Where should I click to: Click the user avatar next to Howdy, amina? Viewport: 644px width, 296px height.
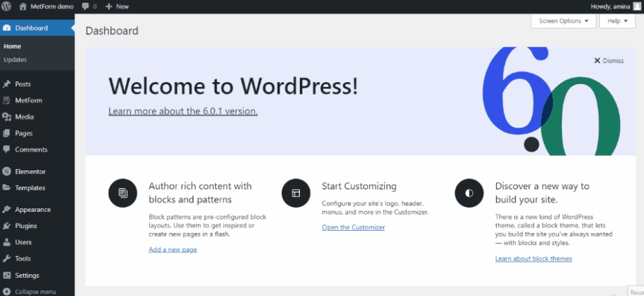(637, 6)
